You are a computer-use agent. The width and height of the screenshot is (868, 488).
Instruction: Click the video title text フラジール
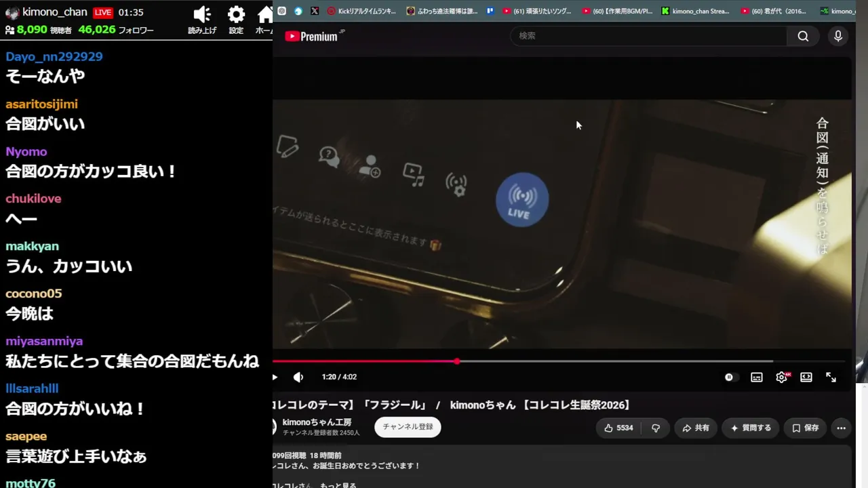point(394,405)
